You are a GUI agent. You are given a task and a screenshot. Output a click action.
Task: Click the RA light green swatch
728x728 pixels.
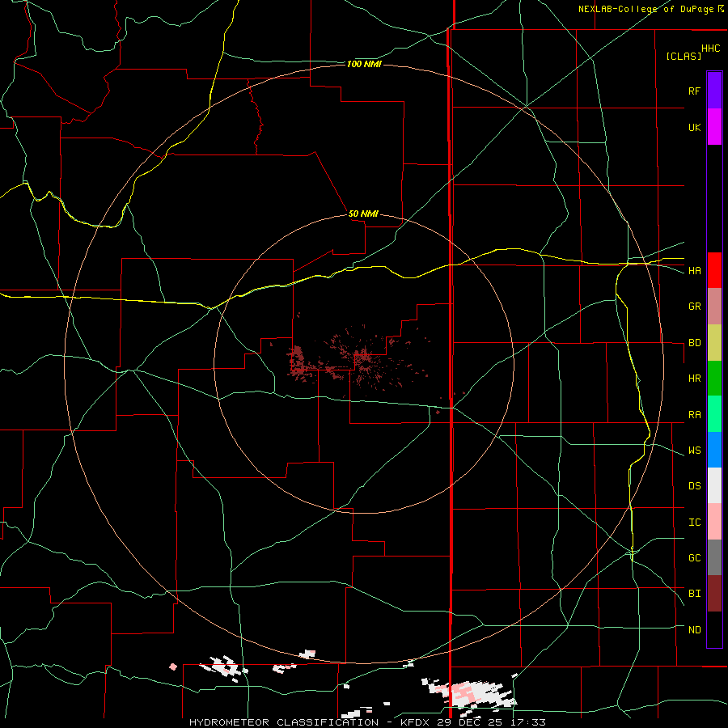(x=714, y=414)
